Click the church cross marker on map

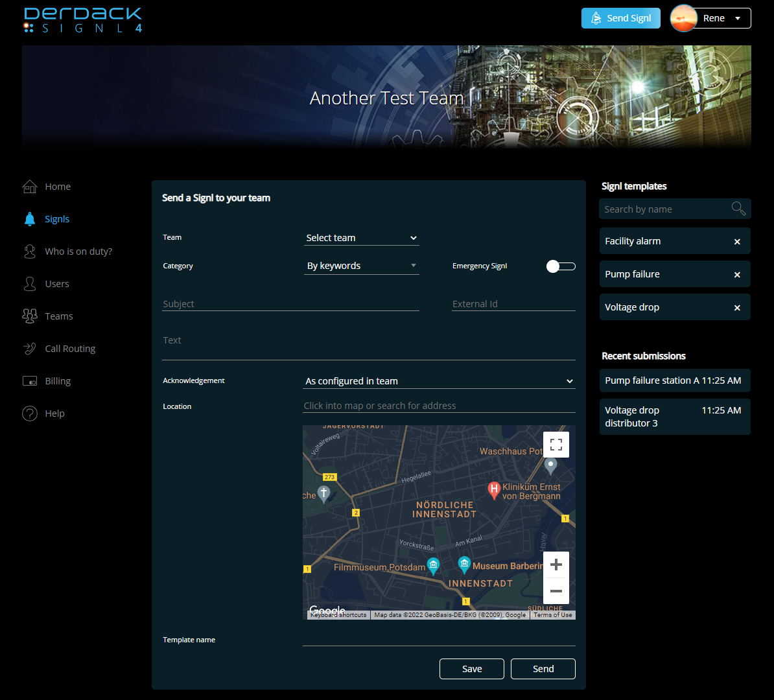click(324, 493)
